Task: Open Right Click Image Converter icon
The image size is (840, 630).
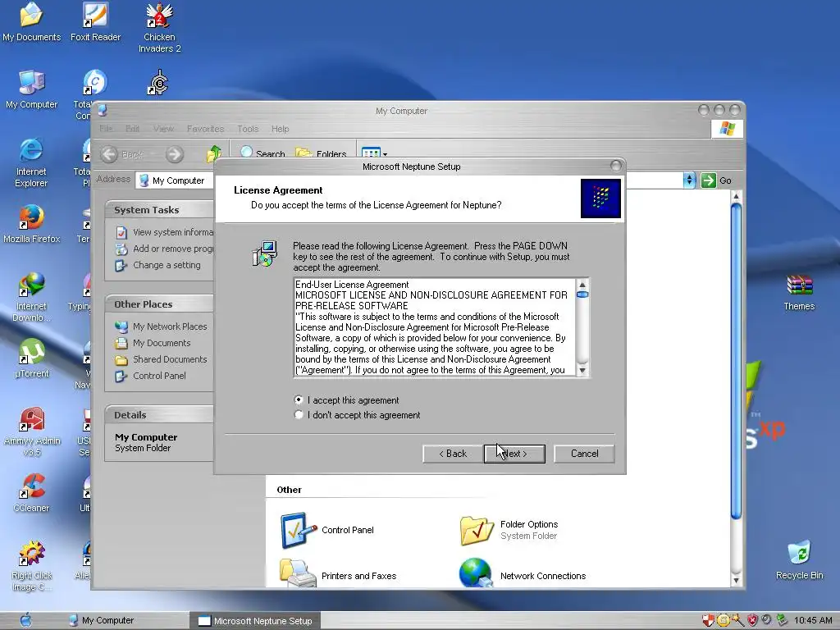Action: [x=31, y=566]
